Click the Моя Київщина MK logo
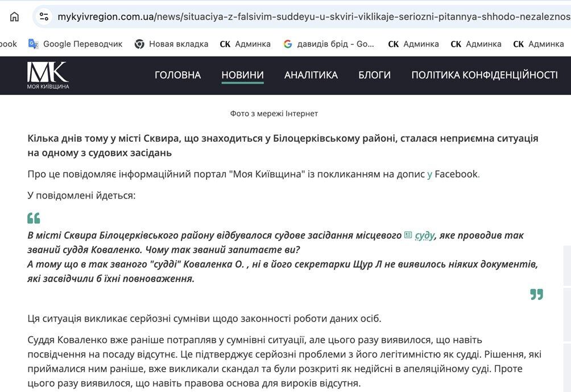This screenshot has height=392, width=571. [x=48, y=76]
